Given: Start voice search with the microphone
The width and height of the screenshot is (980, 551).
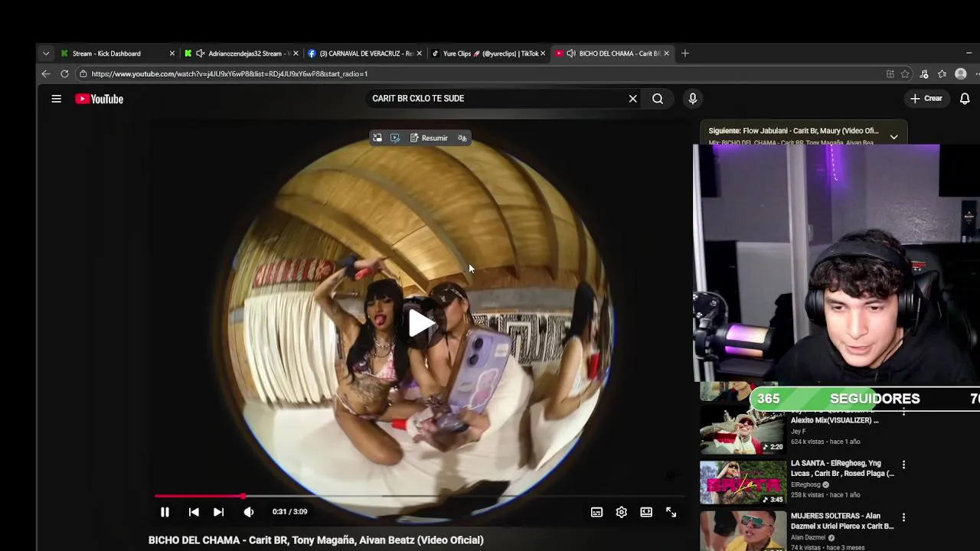Looking at the screenshot, I should 692,99.
